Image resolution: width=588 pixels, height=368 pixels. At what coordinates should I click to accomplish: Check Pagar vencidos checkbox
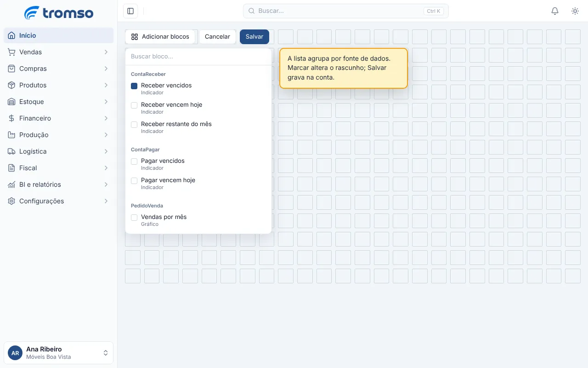[x=134, y=161]
